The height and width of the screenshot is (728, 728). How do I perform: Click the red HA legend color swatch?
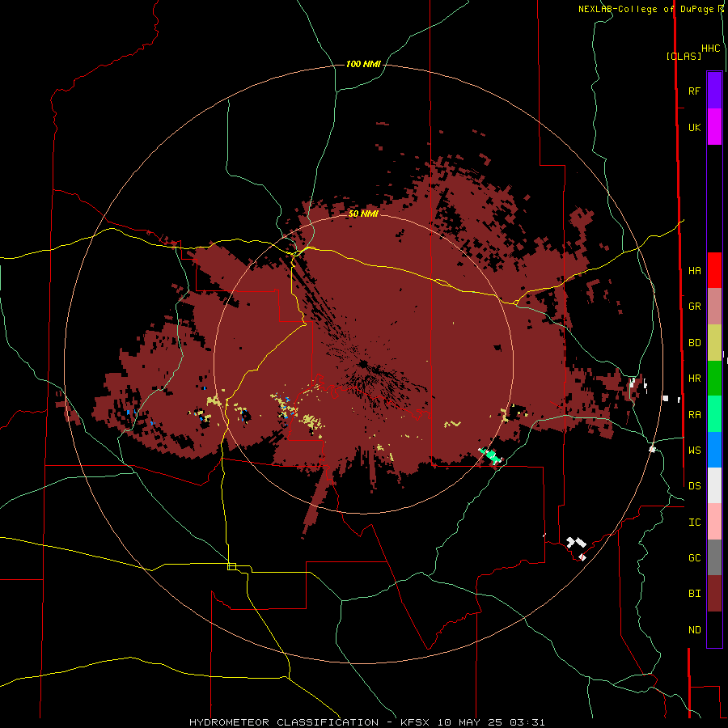[714, 270]
